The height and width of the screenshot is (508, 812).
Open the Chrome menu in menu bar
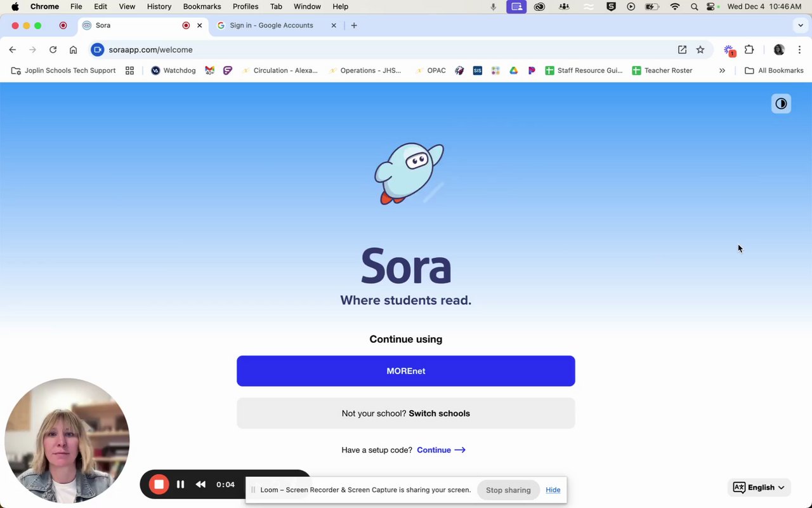(44, 6)
